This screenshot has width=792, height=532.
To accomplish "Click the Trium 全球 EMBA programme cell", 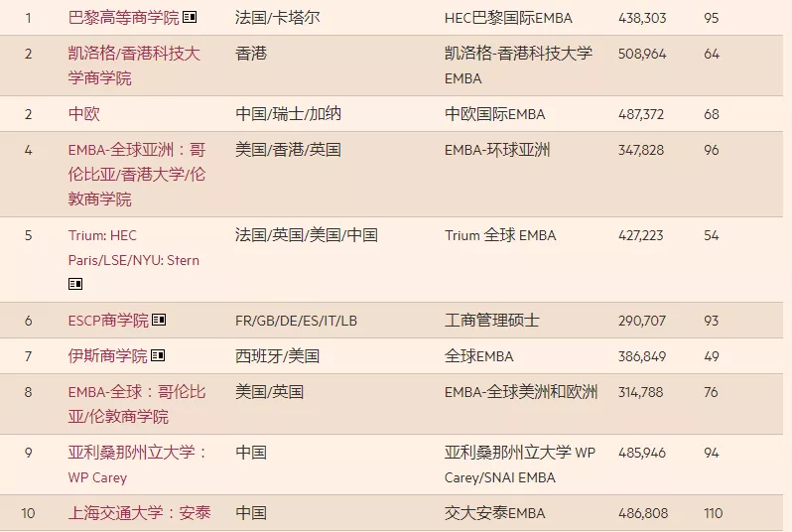I will click(500, 235).
